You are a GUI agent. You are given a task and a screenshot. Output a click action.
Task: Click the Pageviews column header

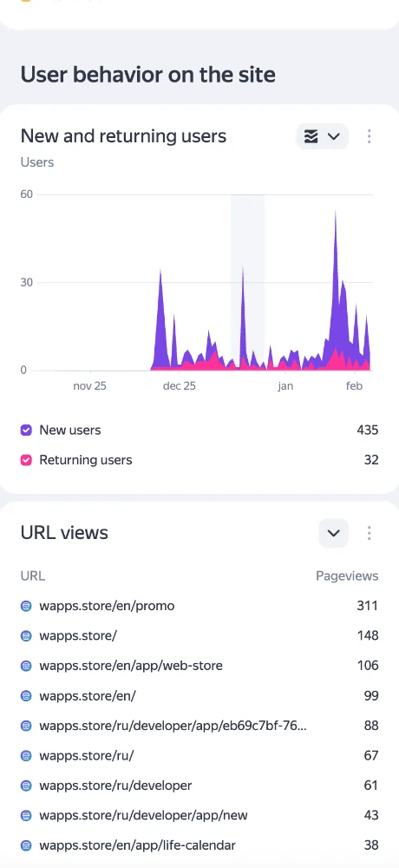pos(348,576)
